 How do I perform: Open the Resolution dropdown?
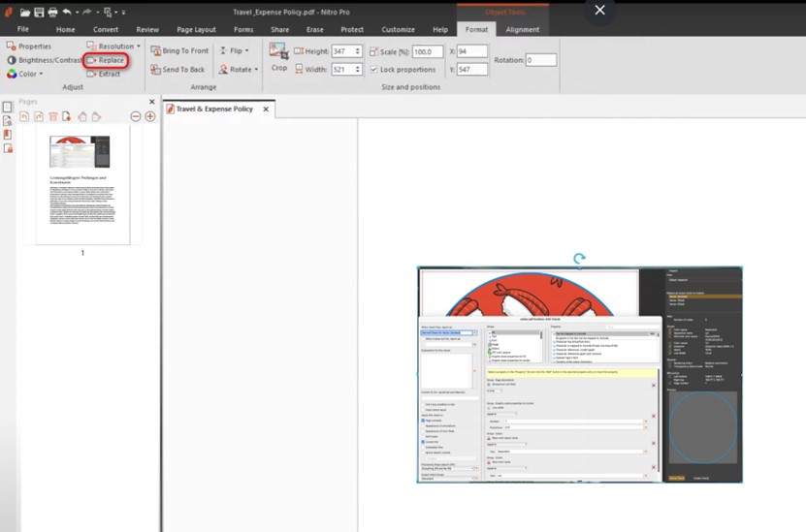click(x=114, y=46)
